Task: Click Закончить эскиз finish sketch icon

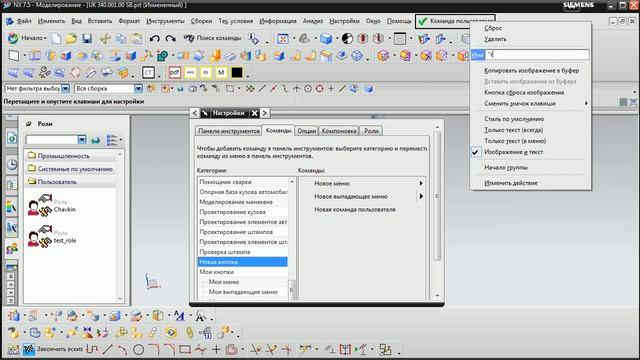Action: coord(29,349)
